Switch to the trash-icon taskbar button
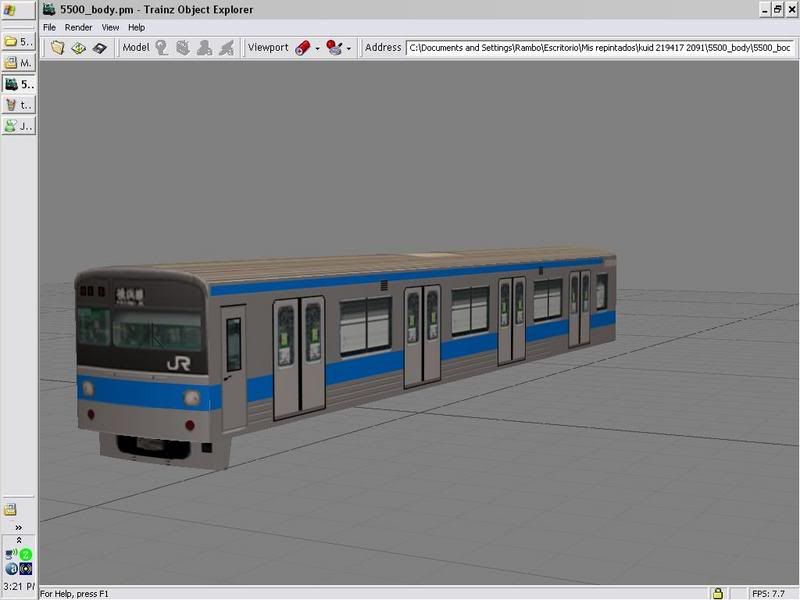This screenshot has height=600, width=800. pyautogui.click(x=18, y=105)
